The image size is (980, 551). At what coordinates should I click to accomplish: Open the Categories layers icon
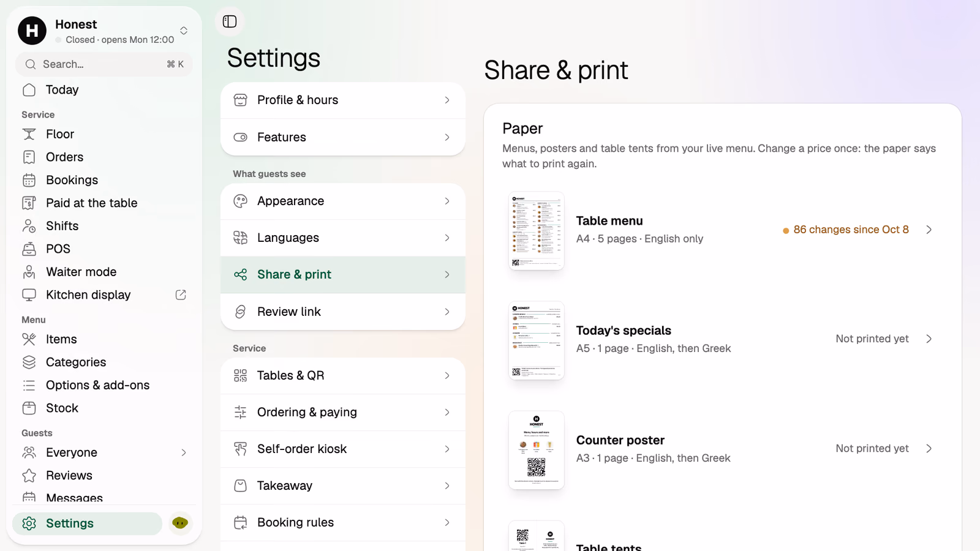pyautogui.click(x=29, y=362)
